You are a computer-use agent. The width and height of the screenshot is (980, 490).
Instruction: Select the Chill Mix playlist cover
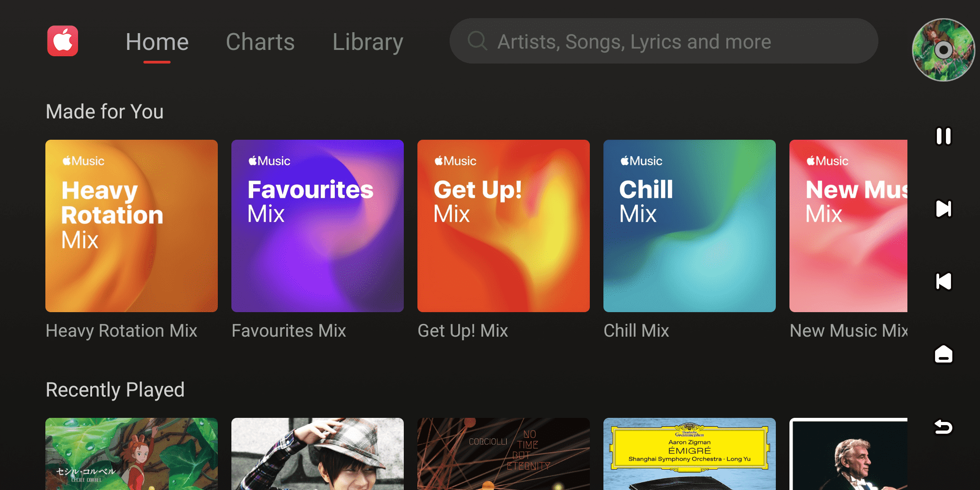coord(690,226)
